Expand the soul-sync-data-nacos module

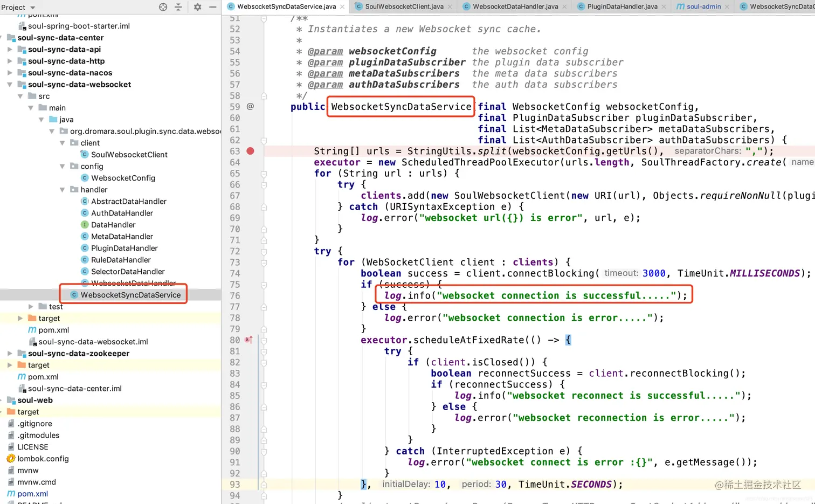click(10, 73)
